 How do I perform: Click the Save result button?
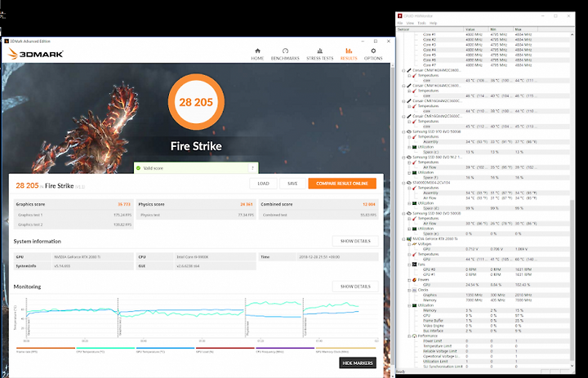pos(292,184)
